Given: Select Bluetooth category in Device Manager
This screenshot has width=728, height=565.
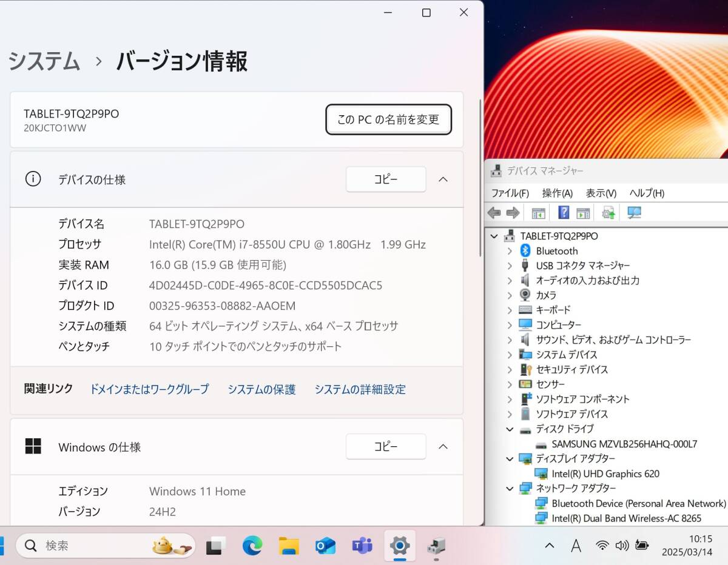Looking at the screenshot, I should pos(556,251).
